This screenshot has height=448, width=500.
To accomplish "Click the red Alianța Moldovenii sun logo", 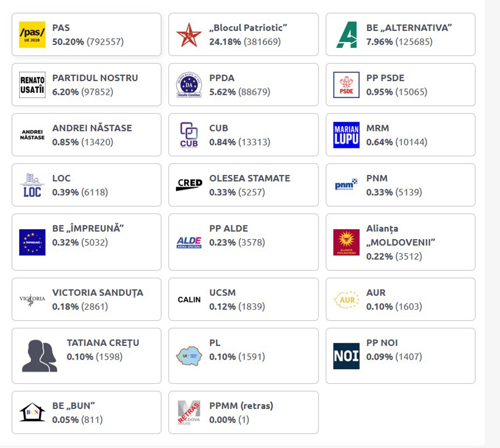I will (346, 242).
